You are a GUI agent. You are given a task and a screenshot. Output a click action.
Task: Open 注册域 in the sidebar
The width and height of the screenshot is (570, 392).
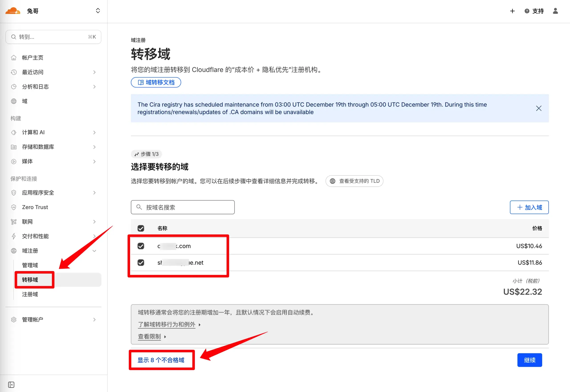click(30, 294)
